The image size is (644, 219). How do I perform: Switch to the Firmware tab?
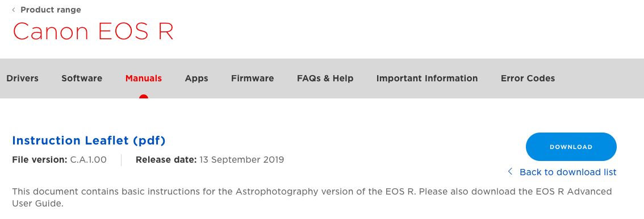click(253, 78)
